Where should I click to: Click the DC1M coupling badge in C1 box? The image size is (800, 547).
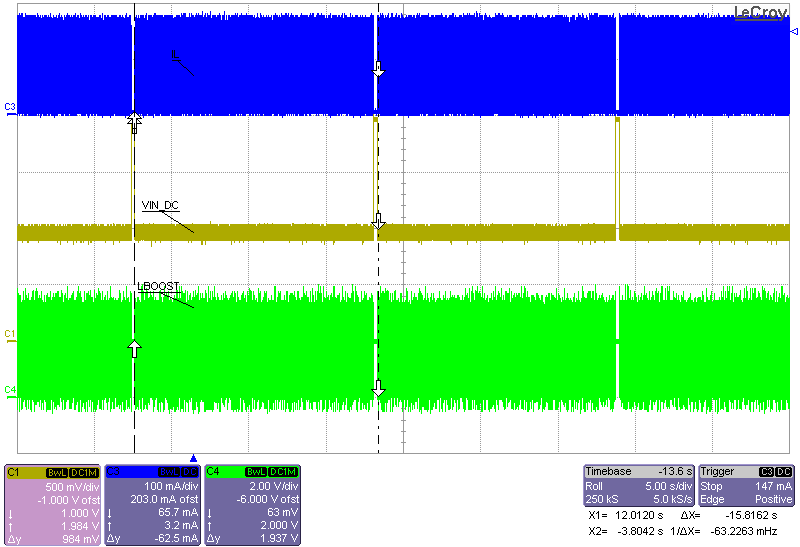tap(84, 473)
